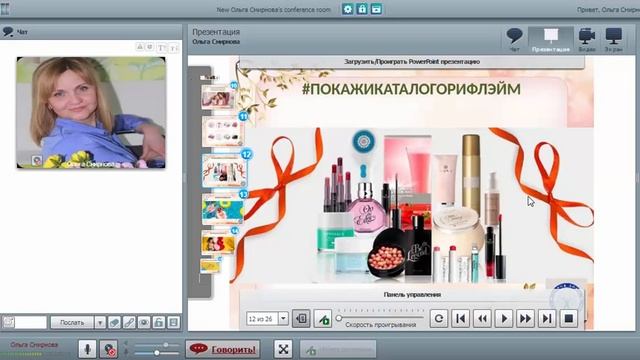Click small badge icon on webcam video

pyautogui.click(x=37, y=160)
